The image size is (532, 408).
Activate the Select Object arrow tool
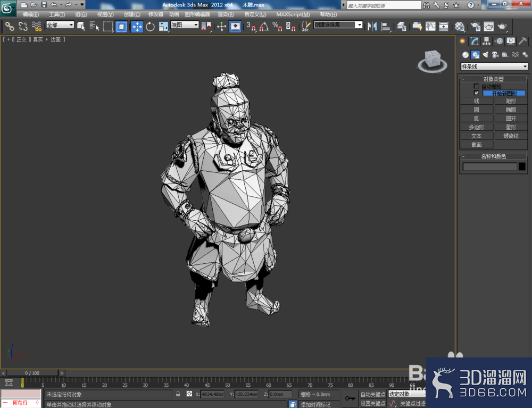81,26
